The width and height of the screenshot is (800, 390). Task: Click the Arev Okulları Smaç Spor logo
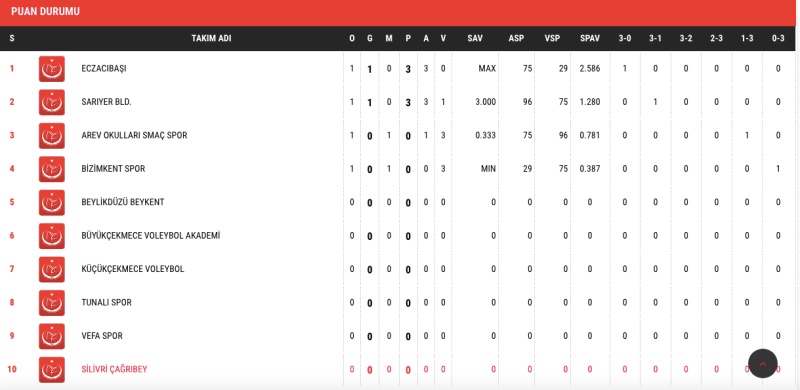click(52, 135)
